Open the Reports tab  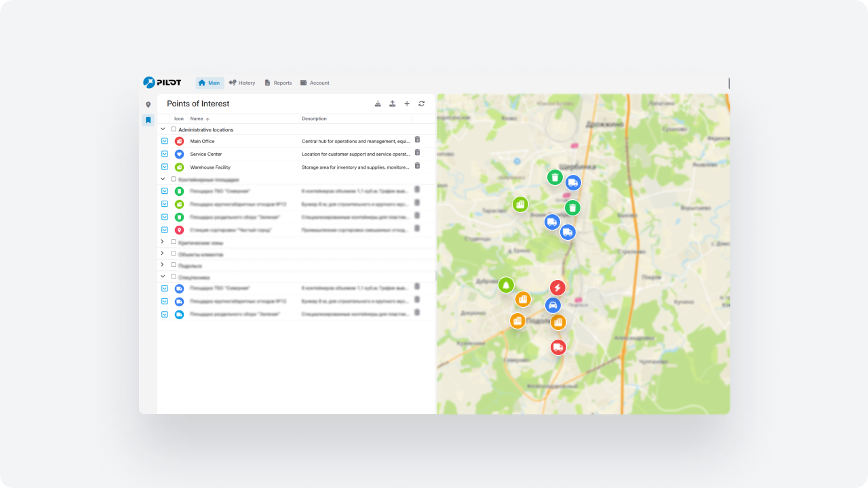click(278, 83)
